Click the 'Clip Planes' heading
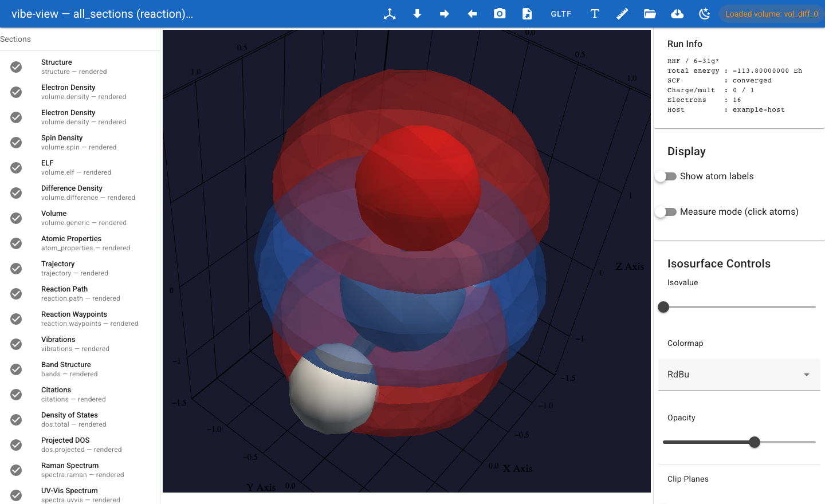 tap(688, 479)
